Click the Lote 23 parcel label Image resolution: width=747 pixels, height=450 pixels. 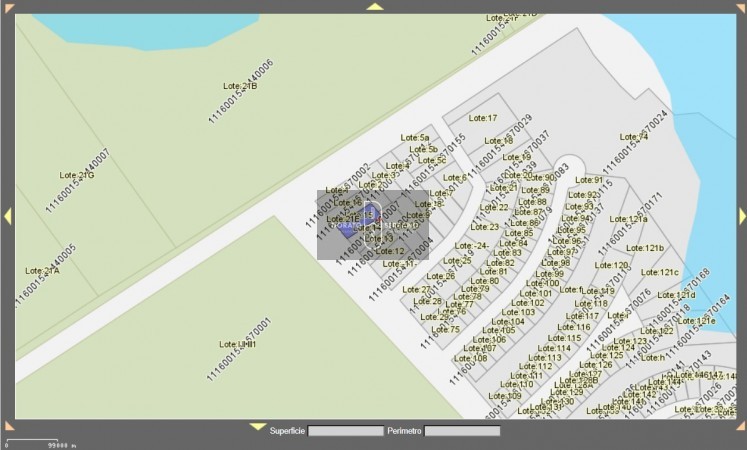(x=485, y=226)
